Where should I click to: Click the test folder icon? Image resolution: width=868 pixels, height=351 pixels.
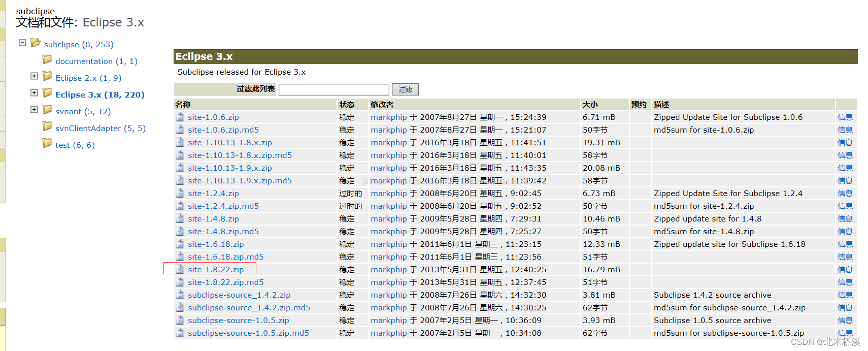click(47, 143)
